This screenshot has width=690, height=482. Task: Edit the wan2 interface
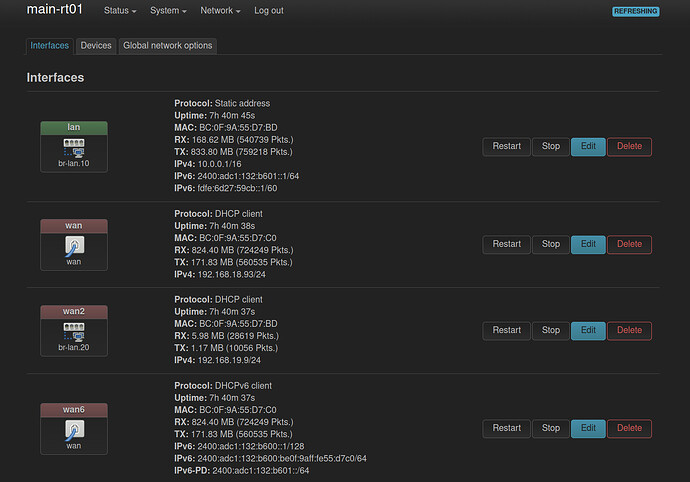[588, 330]
